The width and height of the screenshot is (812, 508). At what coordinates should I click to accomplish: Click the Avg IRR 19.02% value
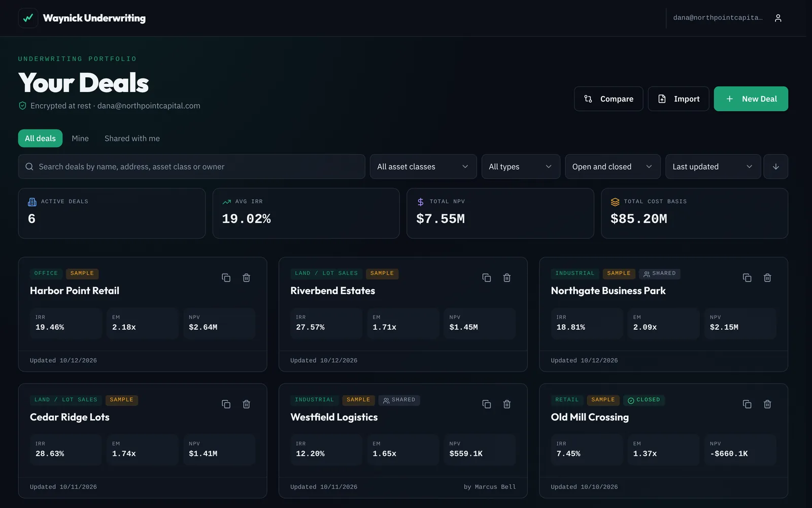[246, 219]
